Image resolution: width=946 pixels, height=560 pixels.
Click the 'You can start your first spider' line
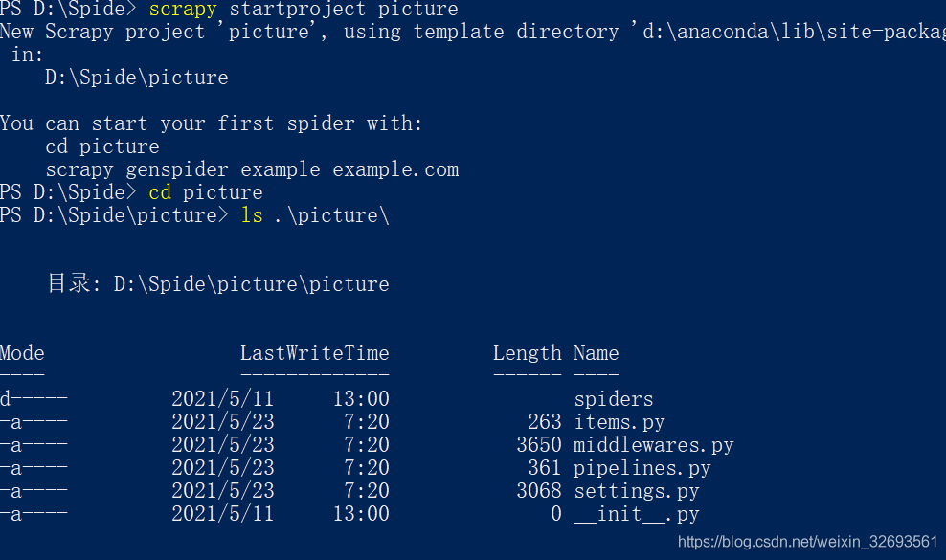pos(211,123)
